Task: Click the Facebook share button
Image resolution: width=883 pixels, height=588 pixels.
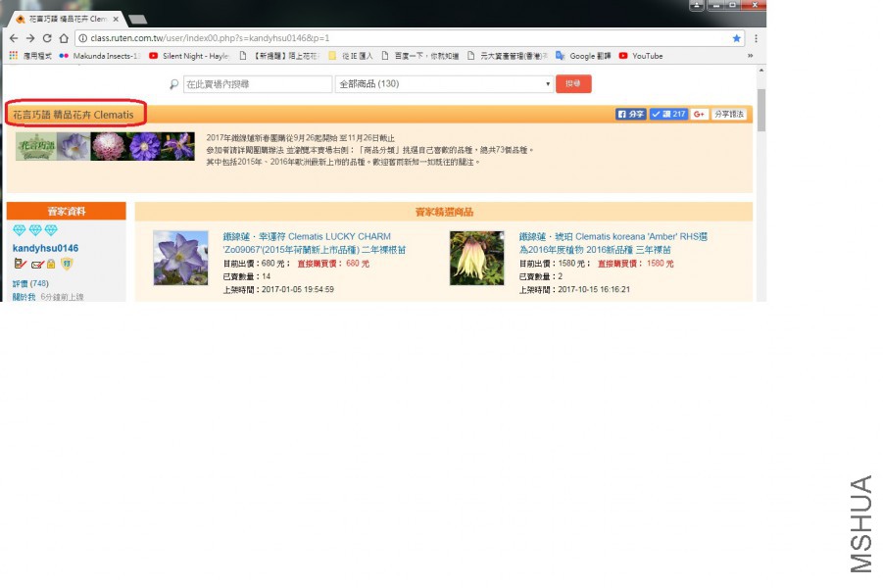Action: 630,115
